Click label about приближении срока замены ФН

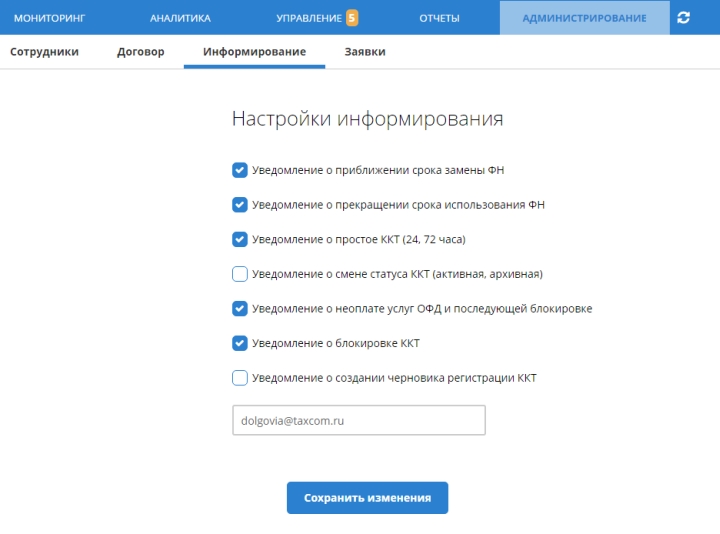(x=378, y=170)
